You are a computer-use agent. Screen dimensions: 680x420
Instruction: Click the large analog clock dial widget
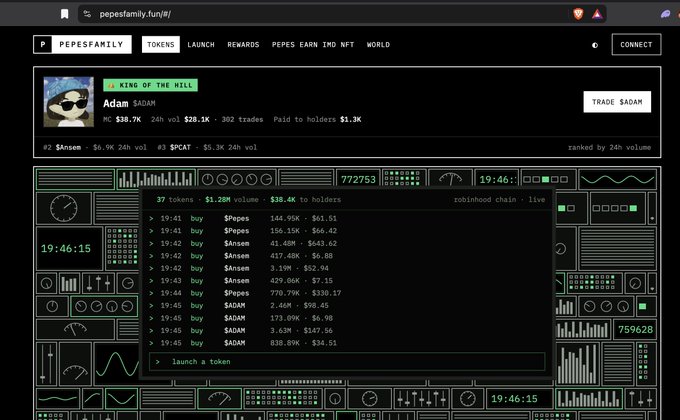pyautogui.click(x=64, y=208)
